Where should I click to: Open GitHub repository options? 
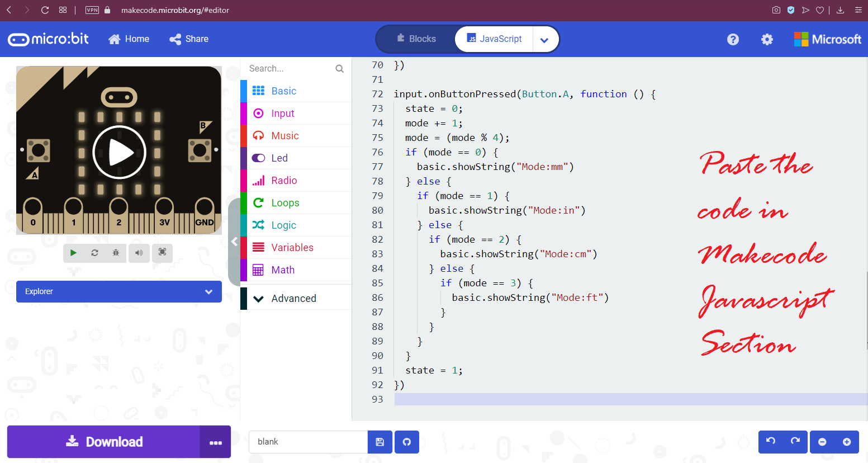406,442
